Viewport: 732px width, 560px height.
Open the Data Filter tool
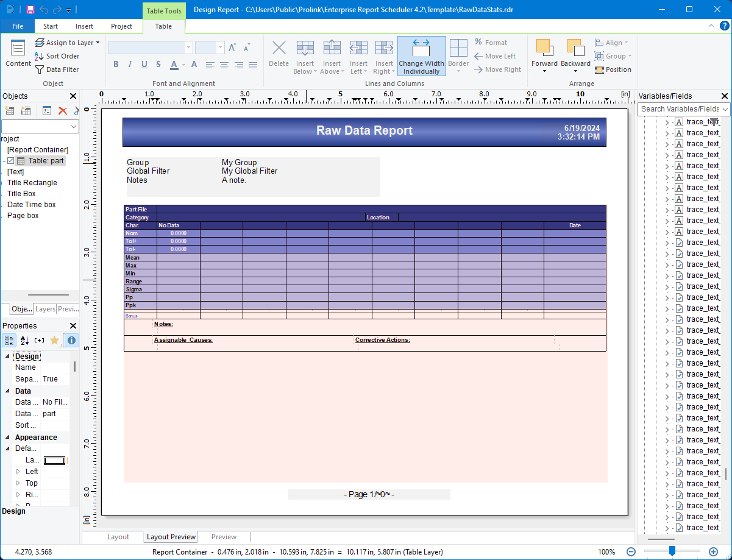pyautogui.click(x=57, y=69)
